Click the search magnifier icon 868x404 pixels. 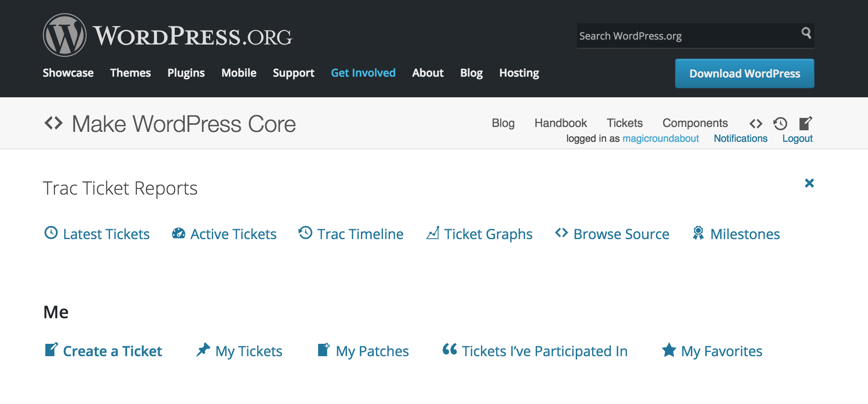806,33
